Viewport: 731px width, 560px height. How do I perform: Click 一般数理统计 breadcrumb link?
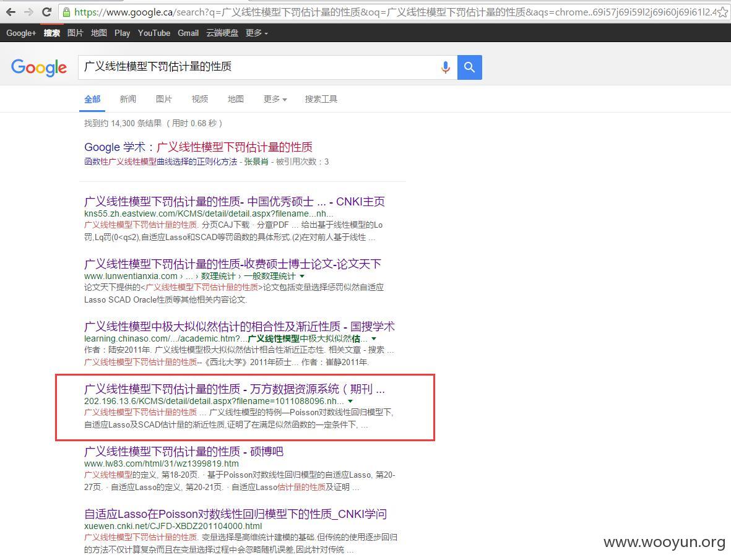(270, 276)
